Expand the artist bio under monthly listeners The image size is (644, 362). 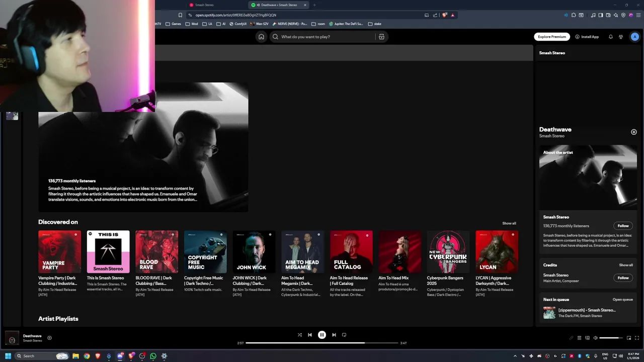click(x=123, y=194)
